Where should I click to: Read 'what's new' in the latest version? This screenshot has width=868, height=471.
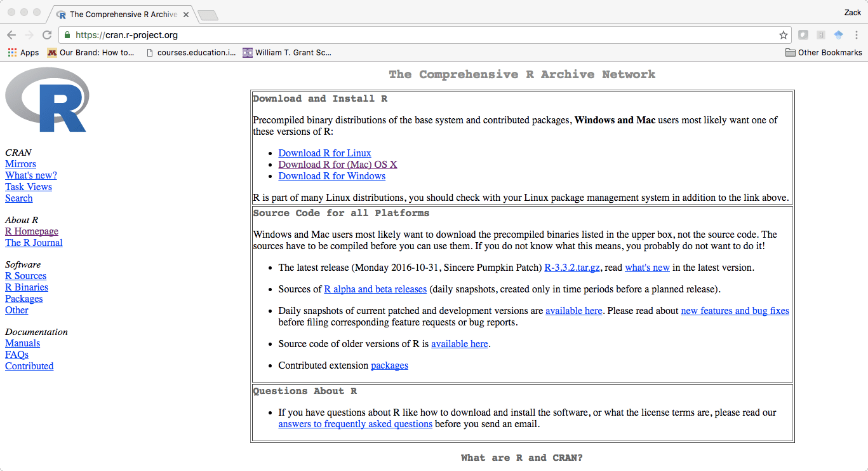[647, 268]
